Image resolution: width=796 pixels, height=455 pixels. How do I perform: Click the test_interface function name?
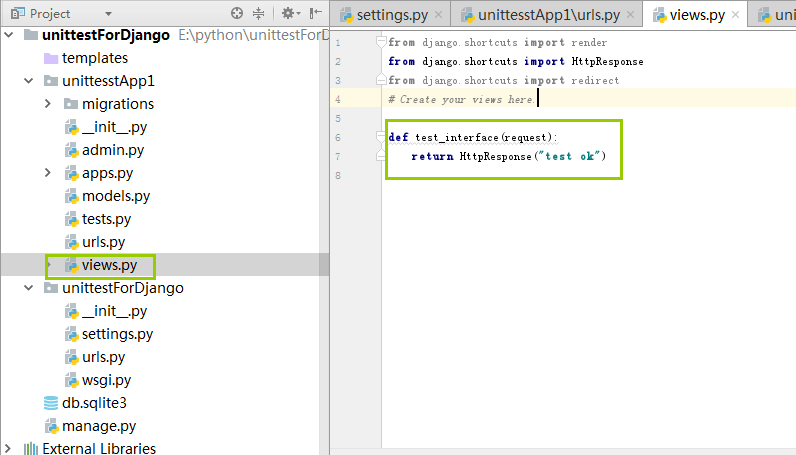coord(457,138)
